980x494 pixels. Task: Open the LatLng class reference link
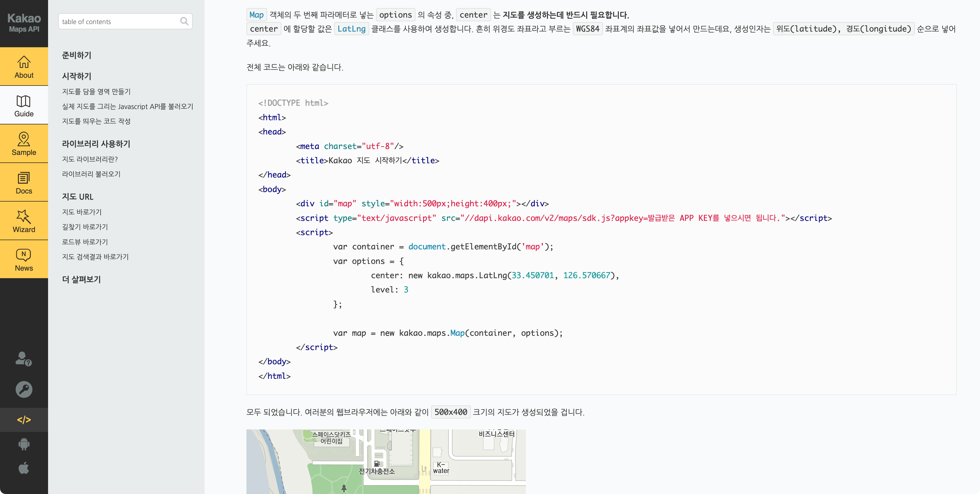coord(351,29)
